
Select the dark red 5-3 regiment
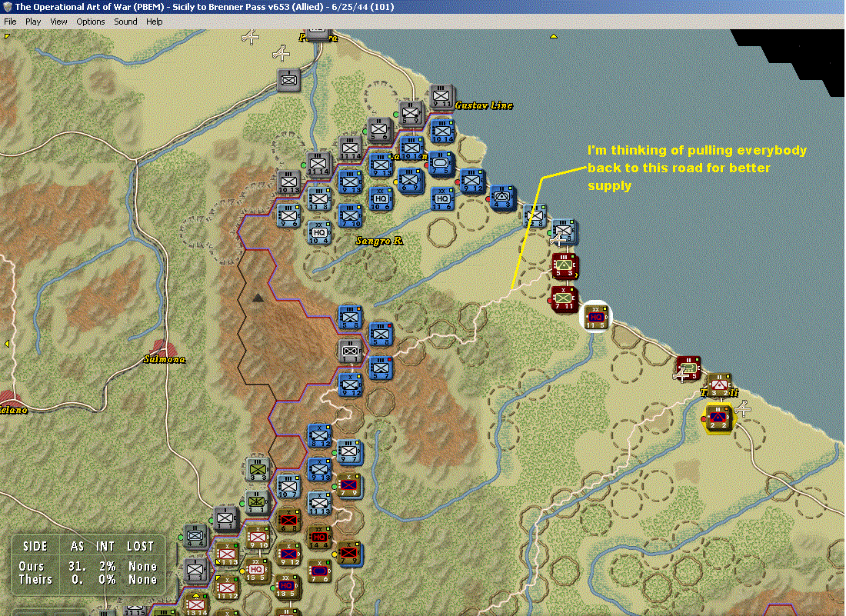tap(565, 266)
